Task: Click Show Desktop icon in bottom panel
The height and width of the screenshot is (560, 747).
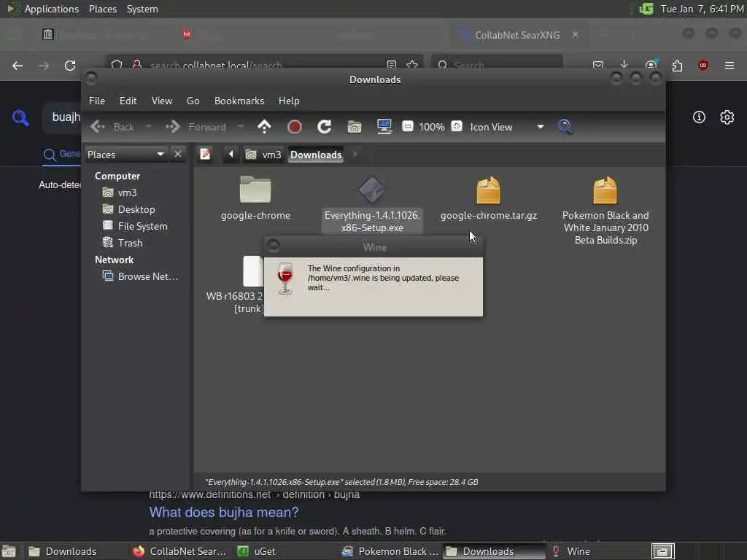Action: coord(9,551)
